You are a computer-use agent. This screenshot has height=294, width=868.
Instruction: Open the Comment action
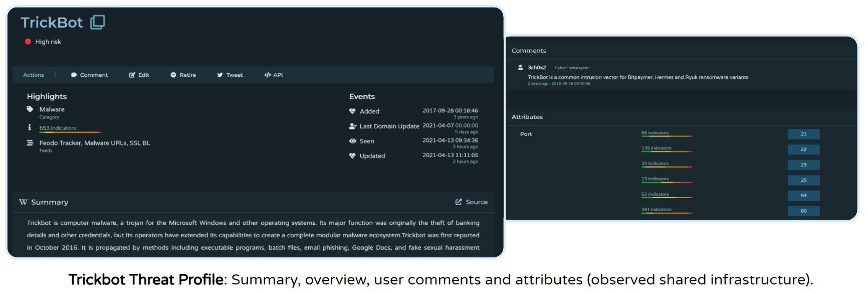(x=89, y=75)
